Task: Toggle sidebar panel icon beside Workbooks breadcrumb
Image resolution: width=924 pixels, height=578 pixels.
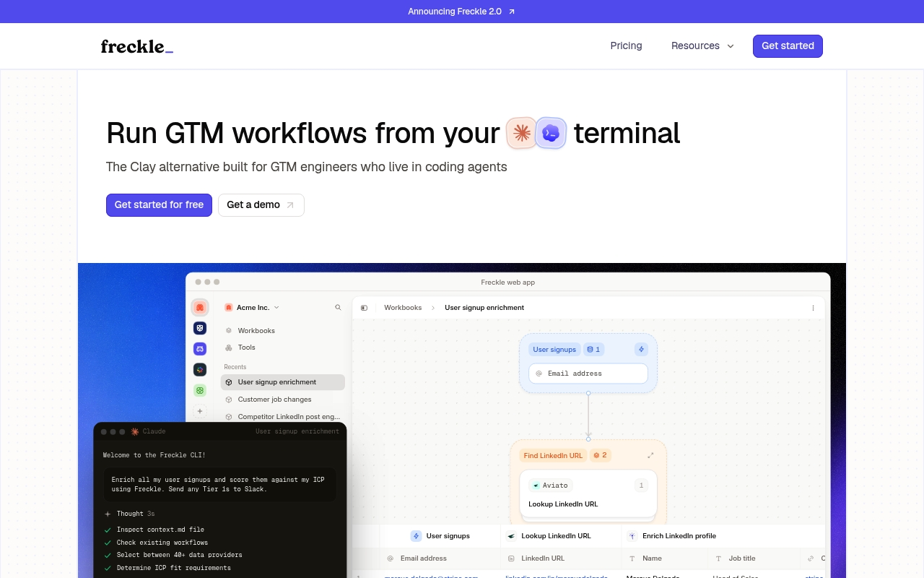Action: (364, 308)
